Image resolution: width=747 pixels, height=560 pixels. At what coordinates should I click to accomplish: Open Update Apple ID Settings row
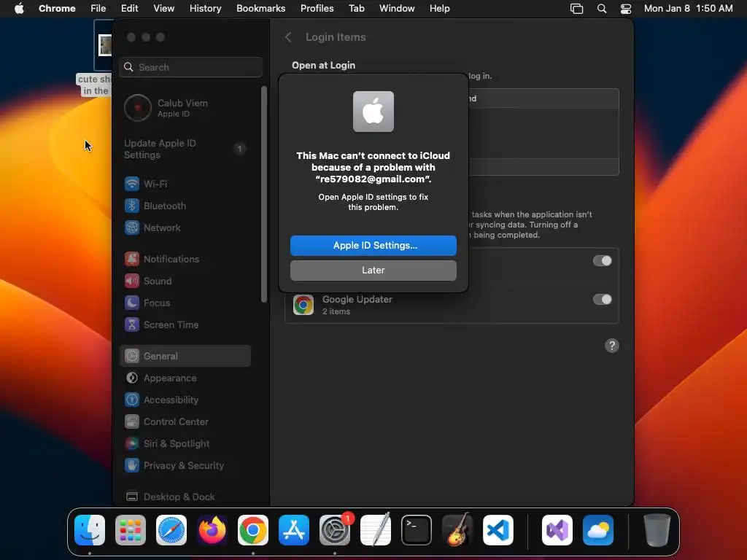point(186,149)
